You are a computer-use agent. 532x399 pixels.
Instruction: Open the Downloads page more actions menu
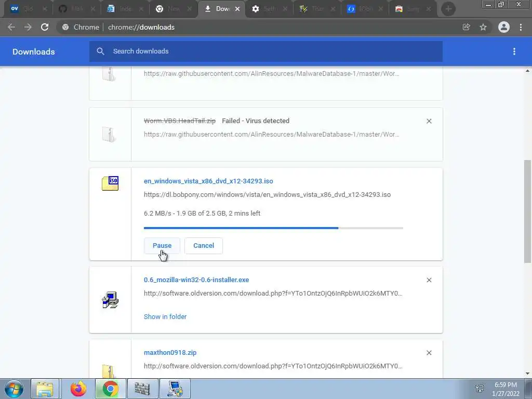pyautogui.click(x=514, y=51)
